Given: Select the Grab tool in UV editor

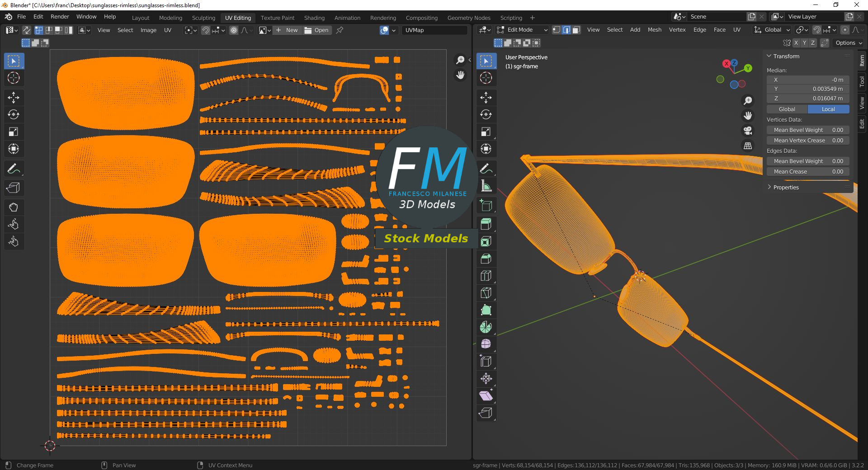Looking at the screenshot, I should 14,207.
